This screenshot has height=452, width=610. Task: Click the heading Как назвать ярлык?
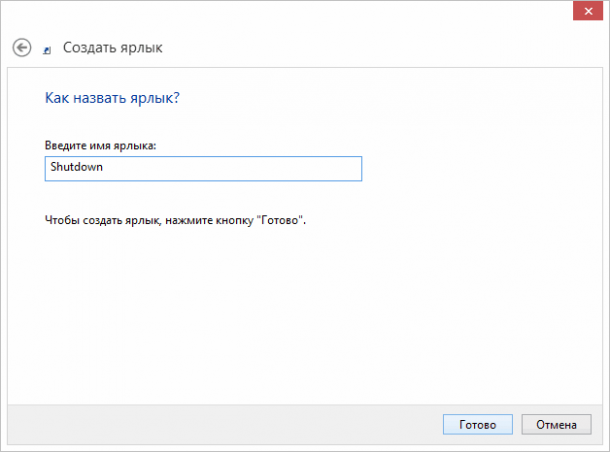point(113,99)
